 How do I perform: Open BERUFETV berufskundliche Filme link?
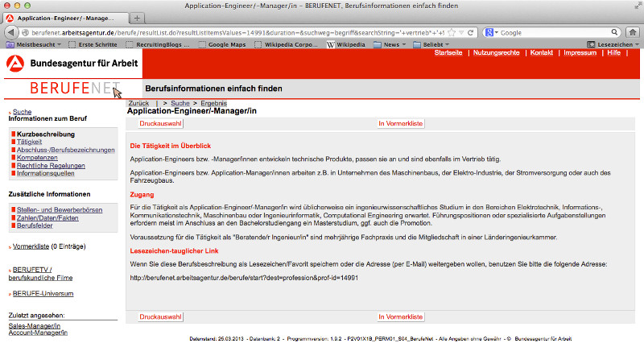[x=40, y=274]
